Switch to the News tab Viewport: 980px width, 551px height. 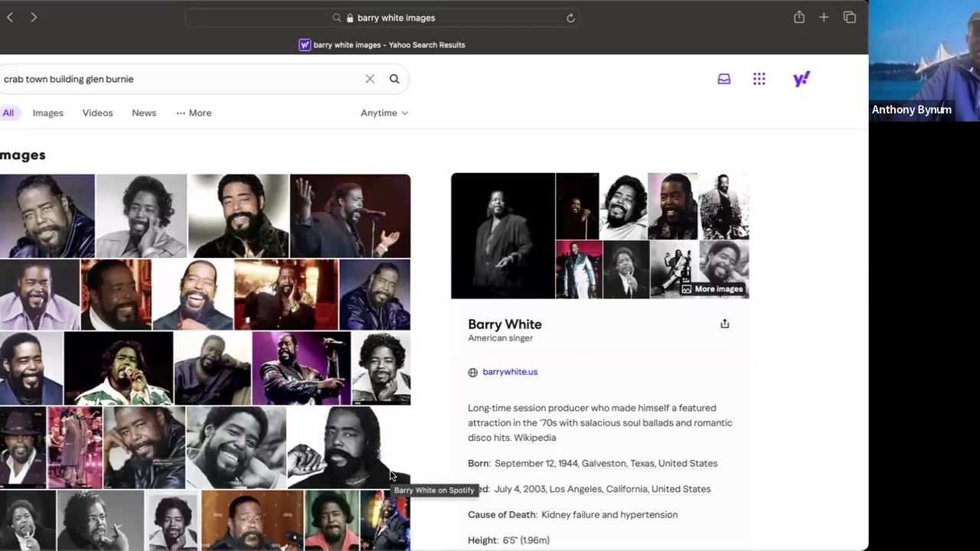[x=144, y=112]
